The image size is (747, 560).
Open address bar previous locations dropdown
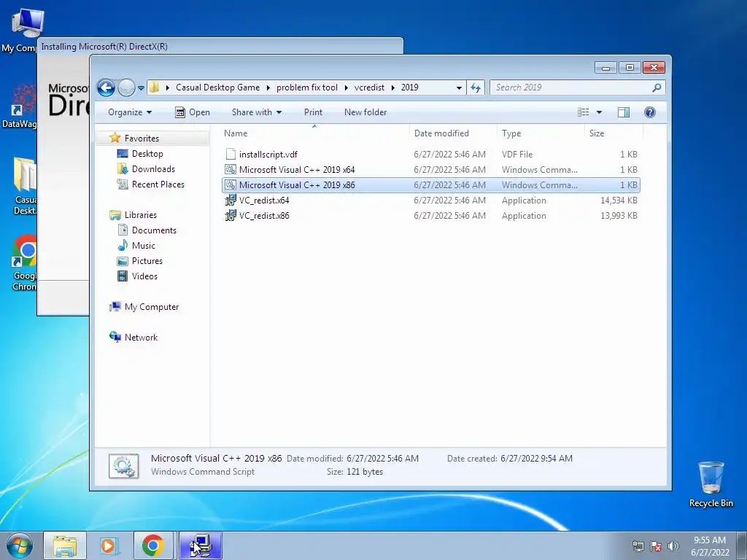point(459,87)
